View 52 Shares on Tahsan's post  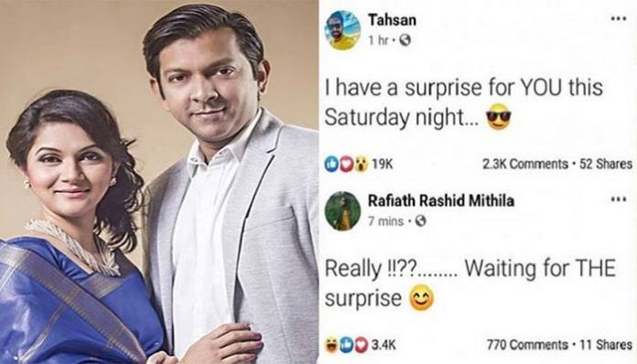606,165
